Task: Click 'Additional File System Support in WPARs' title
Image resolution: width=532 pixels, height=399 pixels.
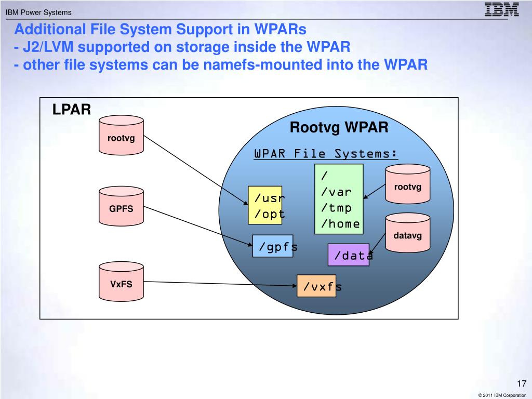Action: pyautogui.click(x=160, y=29)
